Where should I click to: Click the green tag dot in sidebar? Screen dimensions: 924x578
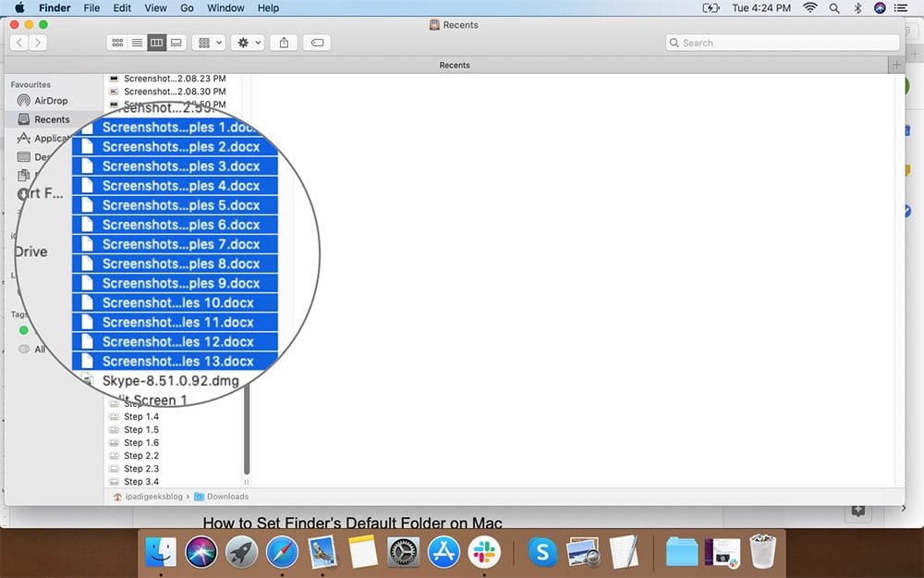[24, 330]
